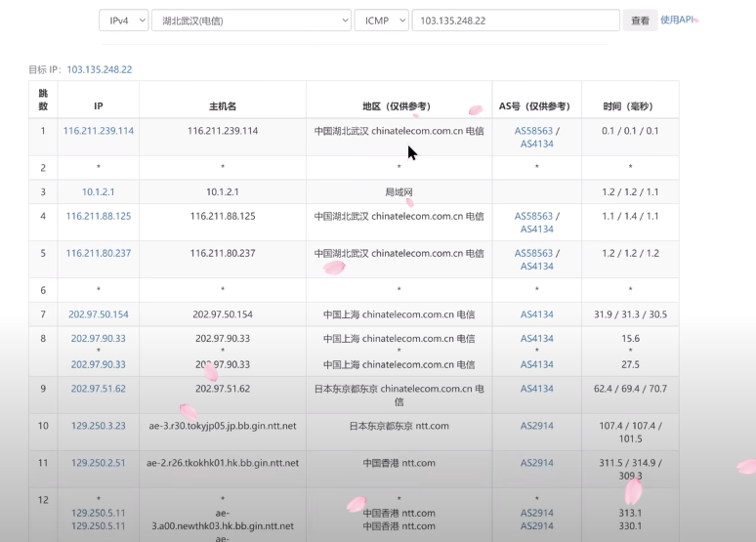This screenshot has height=542, width=756.
Task: Open the IPv4 protocol dropdown
Action: [x=123, y=21]
